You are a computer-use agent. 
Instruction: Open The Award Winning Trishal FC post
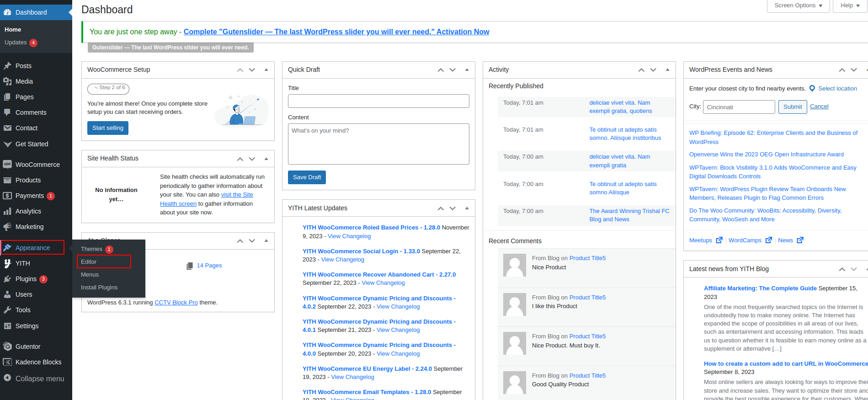629,215
